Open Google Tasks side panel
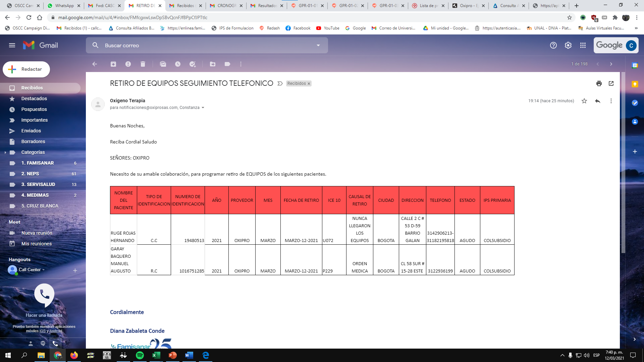This screenshot has width=644, height=362. (635, 103)
